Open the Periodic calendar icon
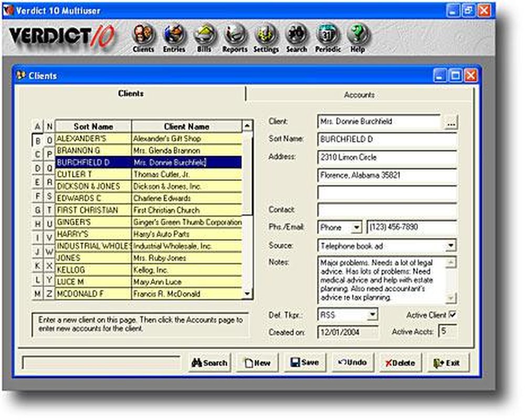The width and height of the screenshot is (525, 420). 327,37
